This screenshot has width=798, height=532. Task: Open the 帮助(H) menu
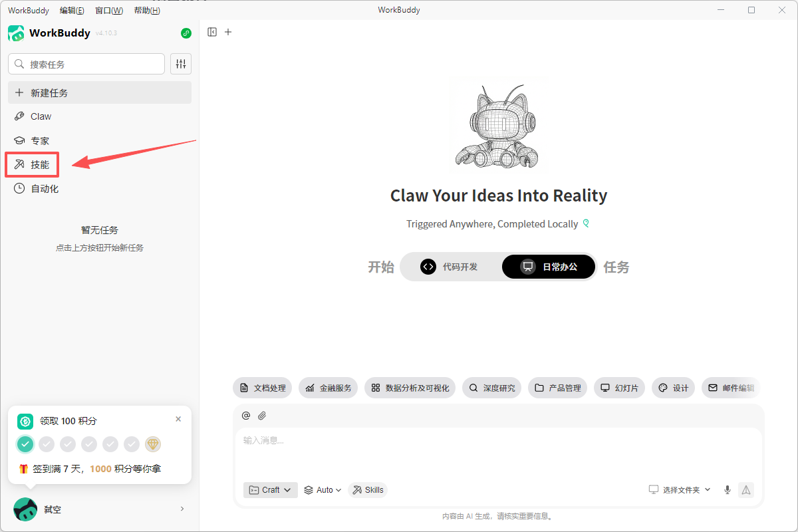point(147,10)
